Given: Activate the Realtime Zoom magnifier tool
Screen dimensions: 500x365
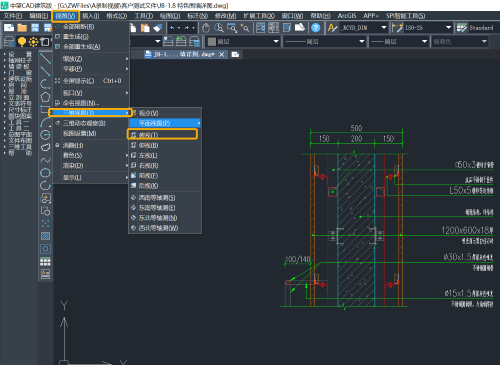Looking at the screenshot, I should tap(219, 28).
